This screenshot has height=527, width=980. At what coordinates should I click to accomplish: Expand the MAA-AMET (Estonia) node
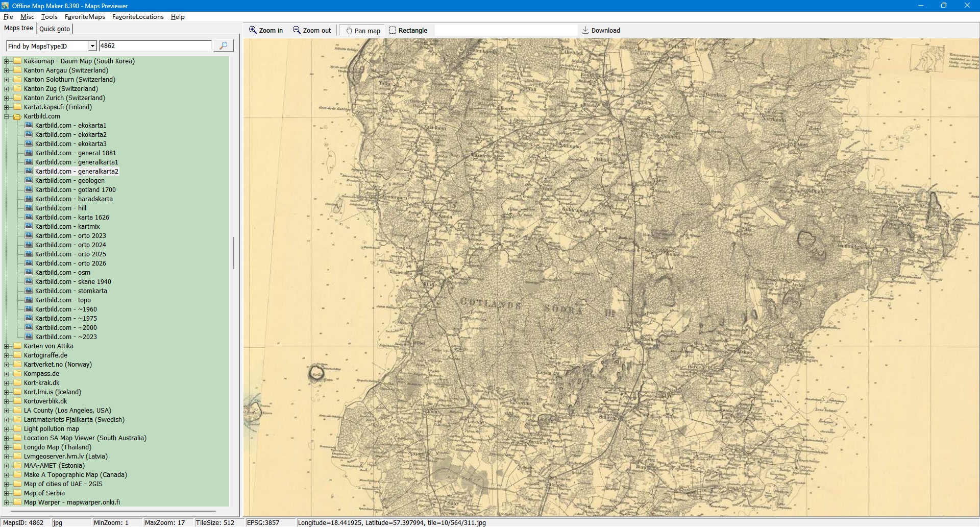pyautogui.click(x=7, y=466)
